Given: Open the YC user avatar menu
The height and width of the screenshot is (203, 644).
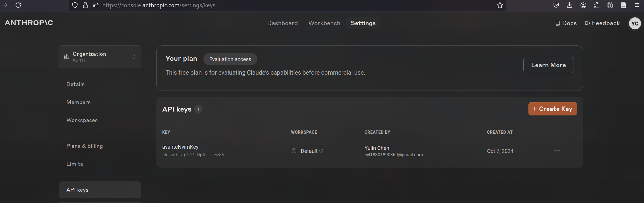Looking at the screenshot, I should pos(634,23).
